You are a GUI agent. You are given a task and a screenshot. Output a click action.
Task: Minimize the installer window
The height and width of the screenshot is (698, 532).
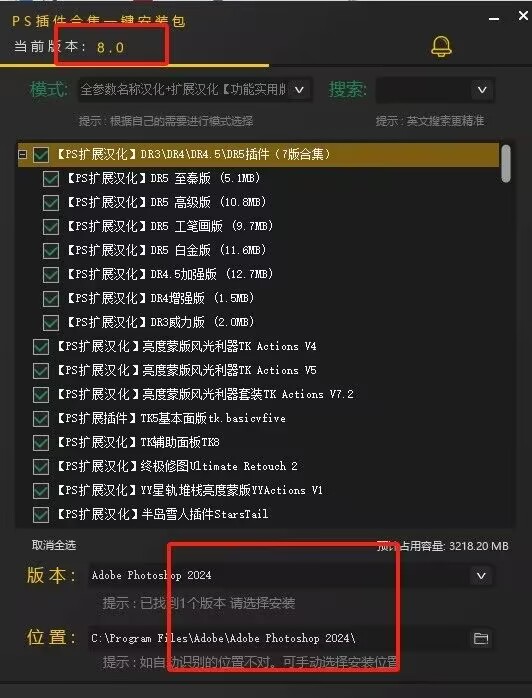[494, 19]
